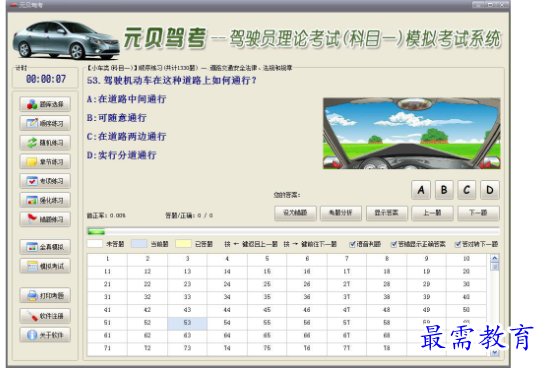Select option text C: 在道路两边通行

pos(127,136)
